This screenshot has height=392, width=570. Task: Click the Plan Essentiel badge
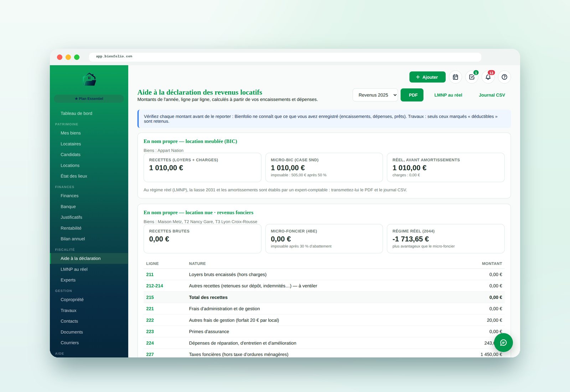pyautogui.click(x=89, y=98)
